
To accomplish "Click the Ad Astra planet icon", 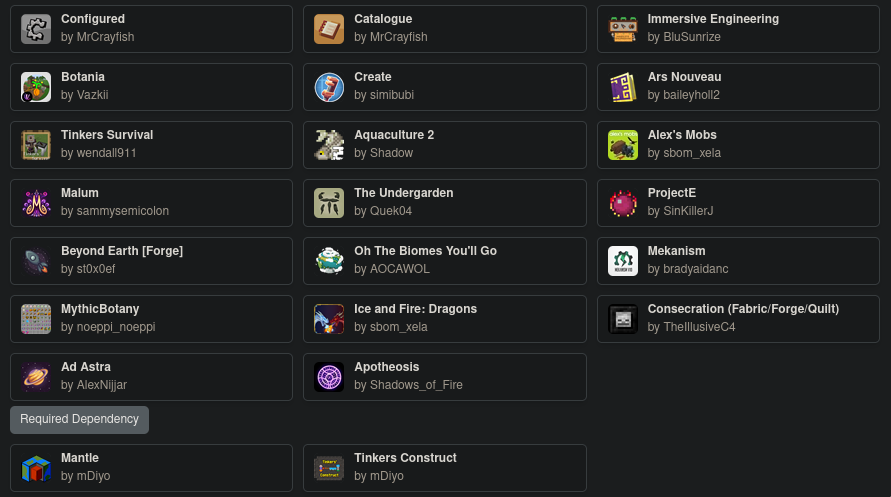I will [36, 377].
